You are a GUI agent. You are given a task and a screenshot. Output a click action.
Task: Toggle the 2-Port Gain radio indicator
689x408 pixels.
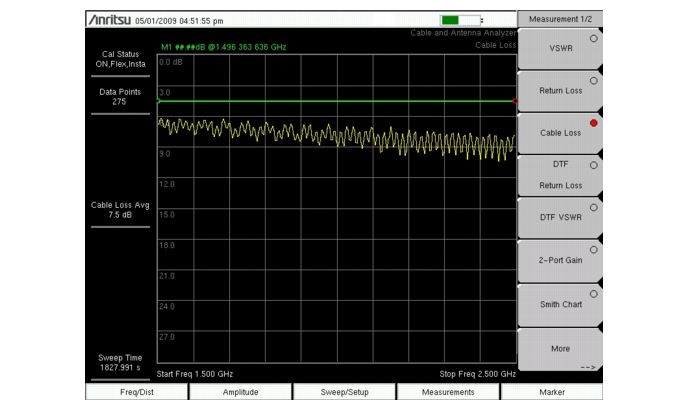coord(594,250)
